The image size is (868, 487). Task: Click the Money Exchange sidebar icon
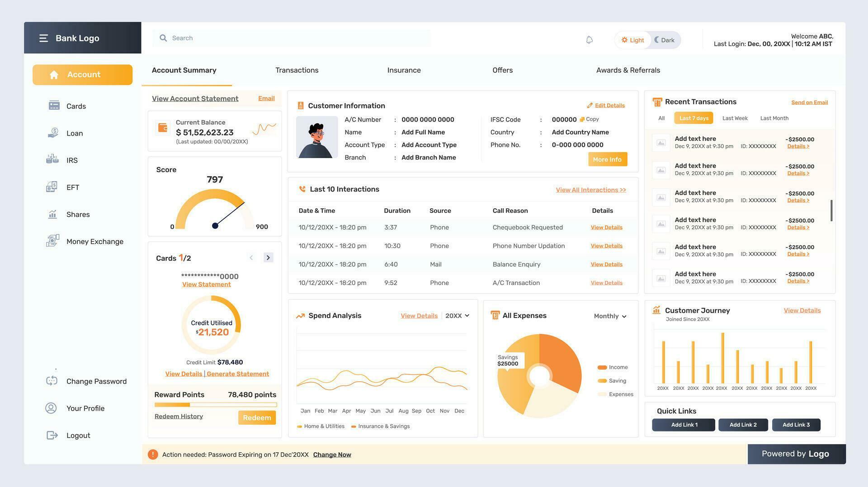(x=53, y=241)
